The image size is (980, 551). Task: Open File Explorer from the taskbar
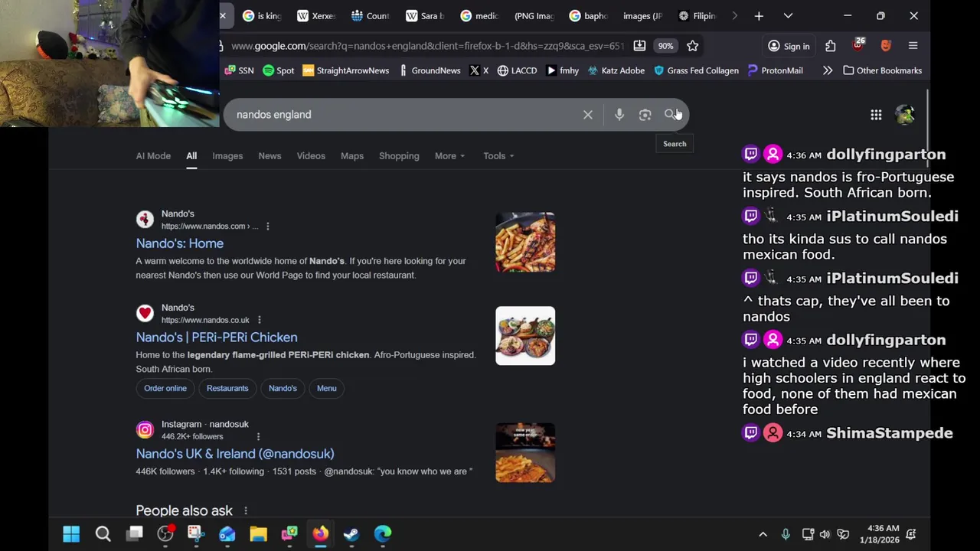(x=258, y=533)
